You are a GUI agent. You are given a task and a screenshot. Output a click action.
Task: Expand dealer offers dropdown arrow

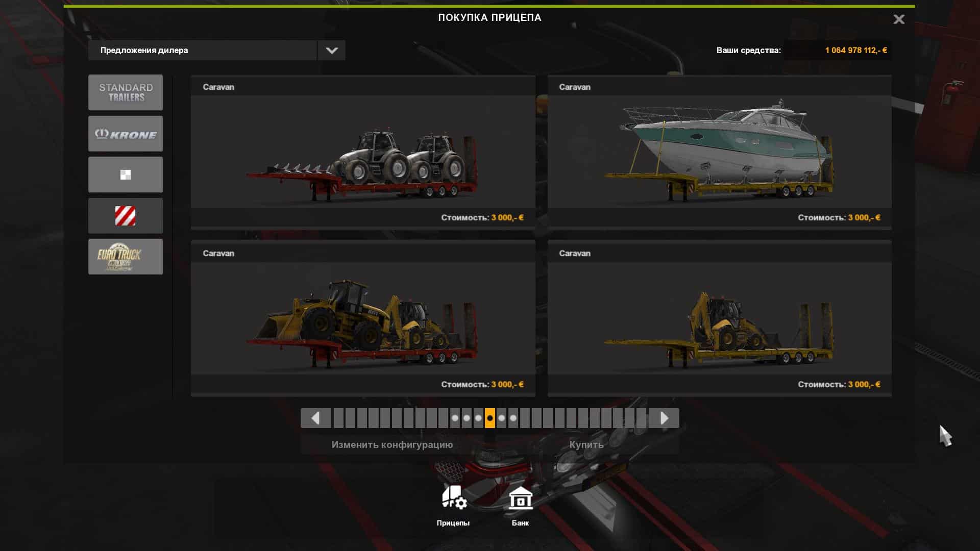pos(331,51)
